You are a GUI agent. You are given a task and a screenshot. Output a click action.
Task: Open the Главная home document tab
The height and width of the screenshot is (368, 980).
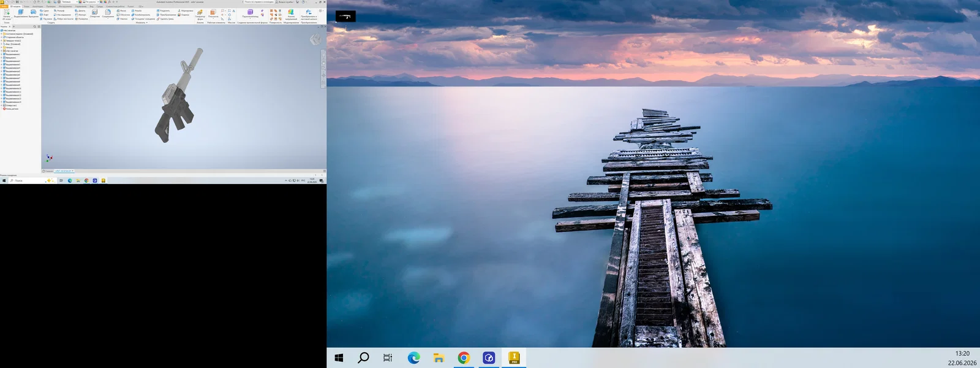48,171
